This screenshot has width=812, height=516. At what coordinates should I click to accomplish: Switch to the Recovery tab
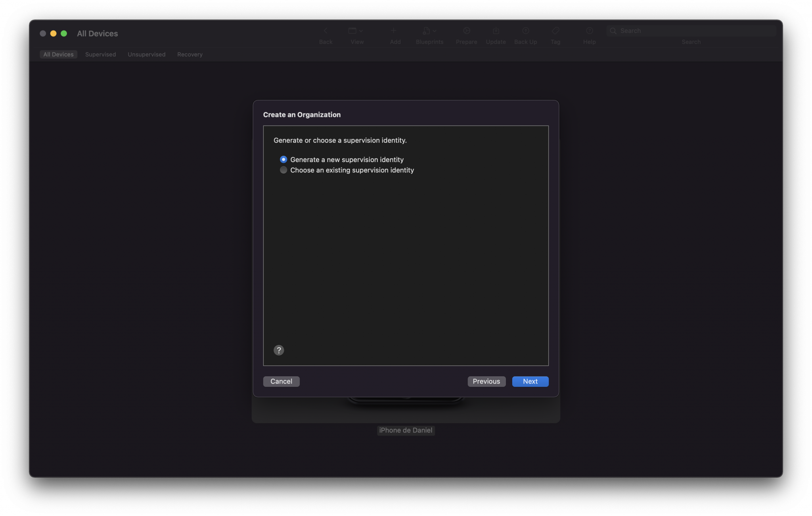tap(190, 54)
